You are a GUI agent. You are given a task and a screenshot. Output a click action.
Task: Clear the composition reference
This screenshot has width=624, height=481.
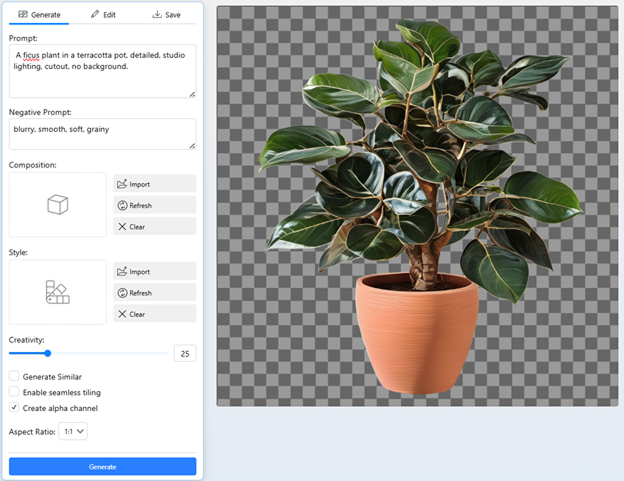[154, 227]
